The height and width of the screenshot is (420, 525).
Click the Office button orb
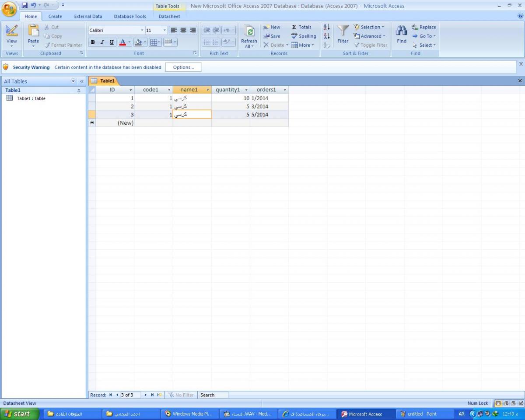9,9
